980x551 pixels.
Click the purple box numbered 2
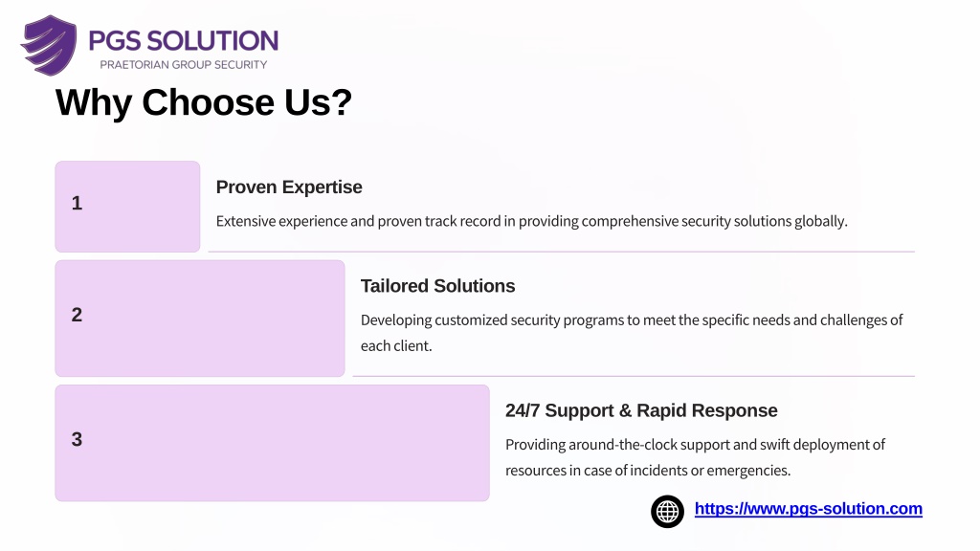pos(200,319)
